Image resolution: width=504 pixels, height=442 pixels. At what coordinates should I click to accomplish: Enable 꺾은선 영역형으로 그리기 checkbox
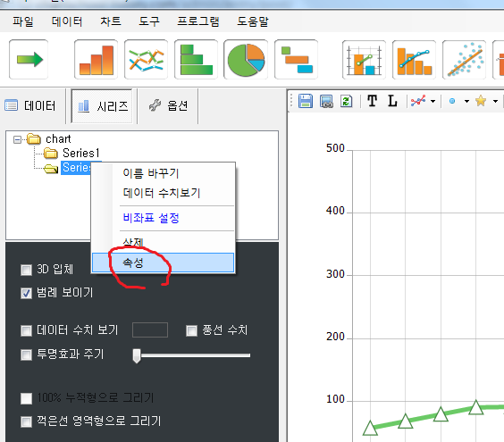(x=26, y=421)
